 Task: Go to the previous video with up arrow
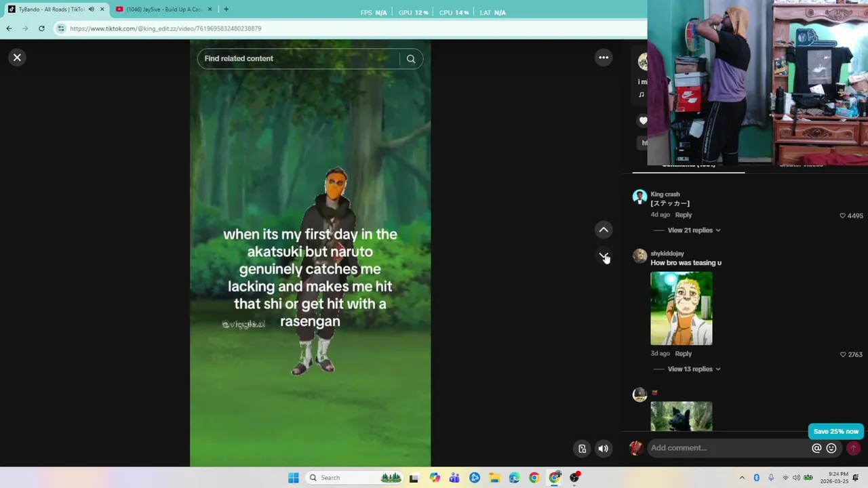604,230
